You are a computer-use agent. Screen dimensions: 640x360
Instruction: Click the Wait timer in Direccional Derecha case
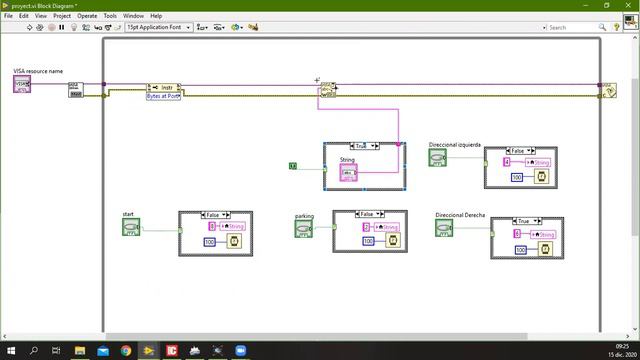click(x=545, y=249)
